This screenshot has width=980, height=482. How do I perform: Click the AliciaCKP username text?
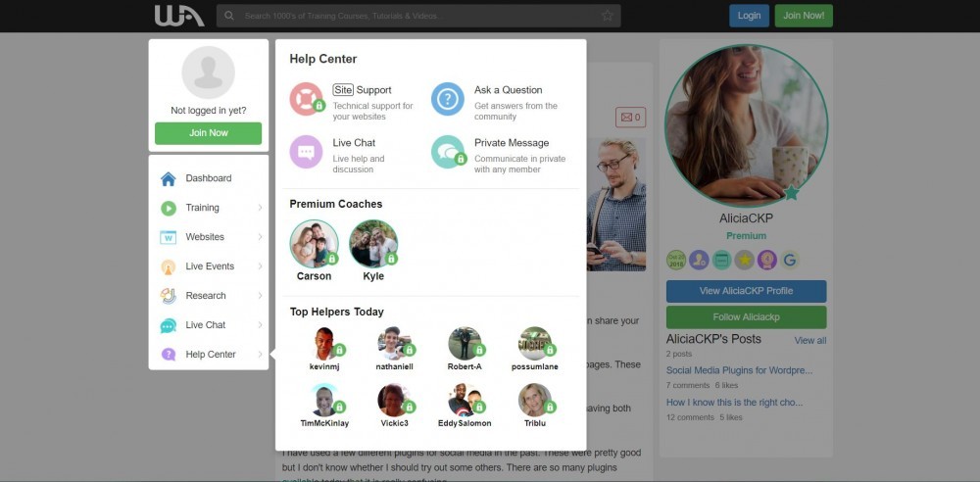click(x=746, y=218)
